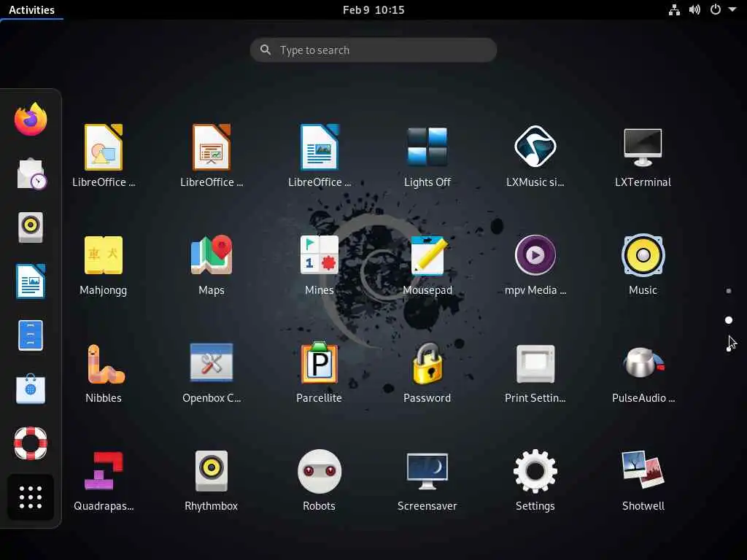Go to the third app page dot

tap(729, 349)
